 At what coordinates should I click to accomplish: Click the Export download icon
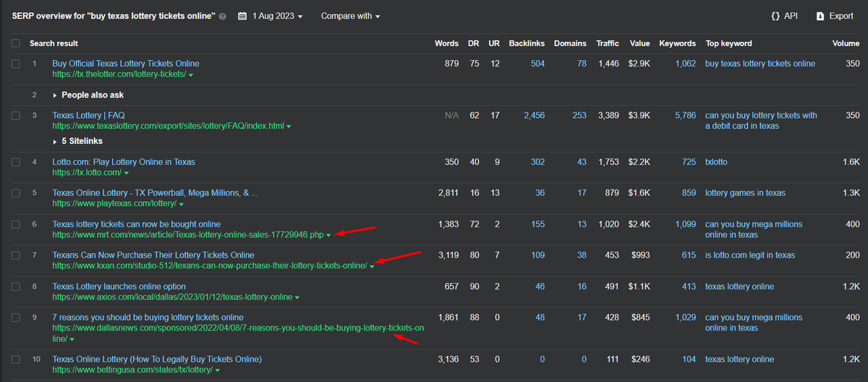point(820,16)
